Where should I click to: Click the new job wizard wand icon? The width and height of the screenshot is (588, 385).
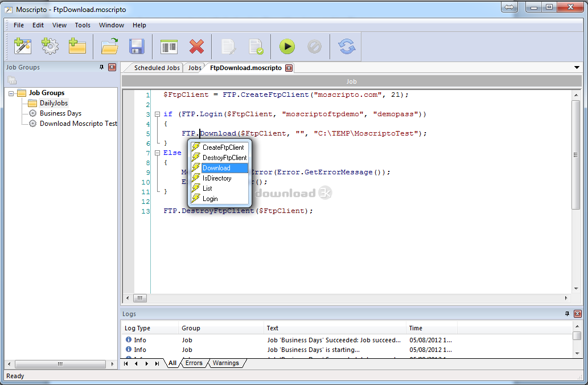pyautogui.click(x=23, y=46)
